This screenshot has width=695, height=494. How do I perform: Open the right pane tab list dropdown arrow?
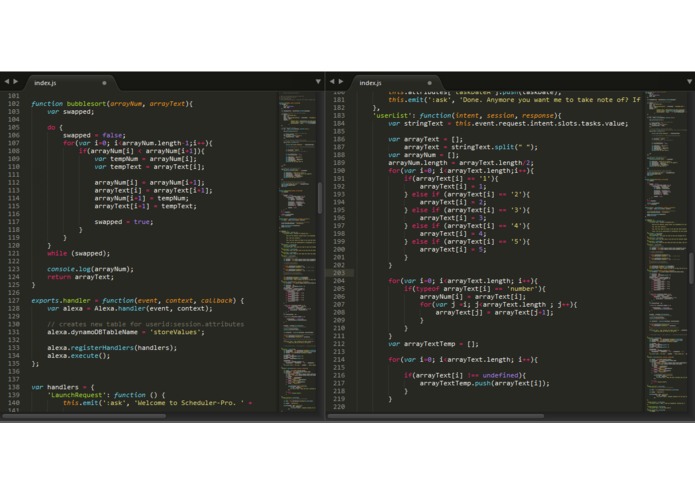coord(689,82)
